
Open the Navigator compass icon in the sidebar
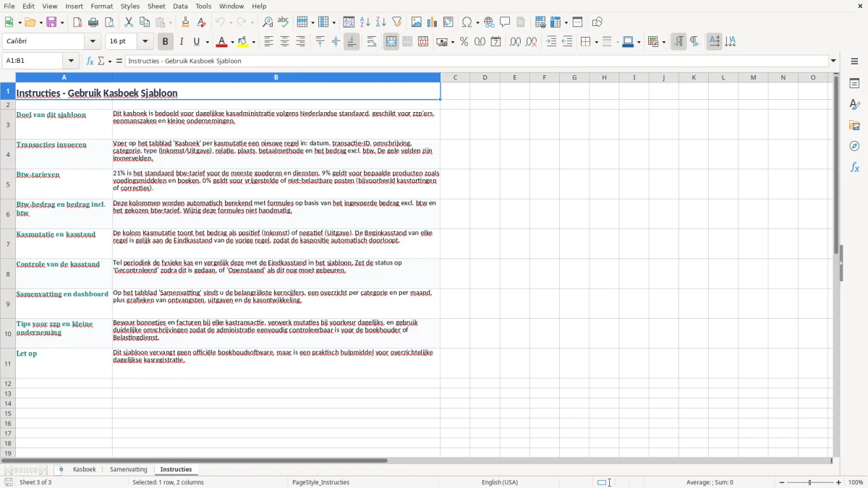tap(854, 146)
